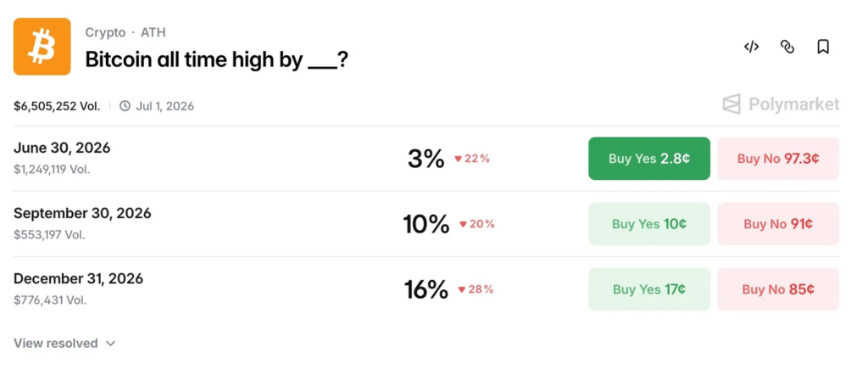Open the Crypto category link

click(105, 32)
